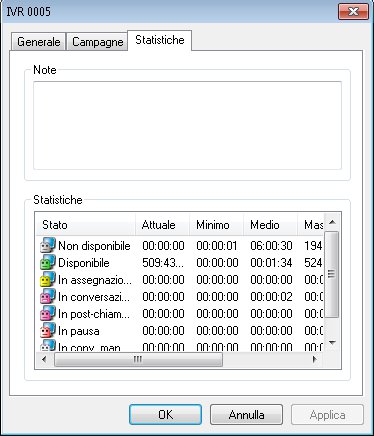Image resolution: width=374 pixels, height=436 pixels.
Task: Click the In post-chiamata status icon
Action: [x=48, y=313]
